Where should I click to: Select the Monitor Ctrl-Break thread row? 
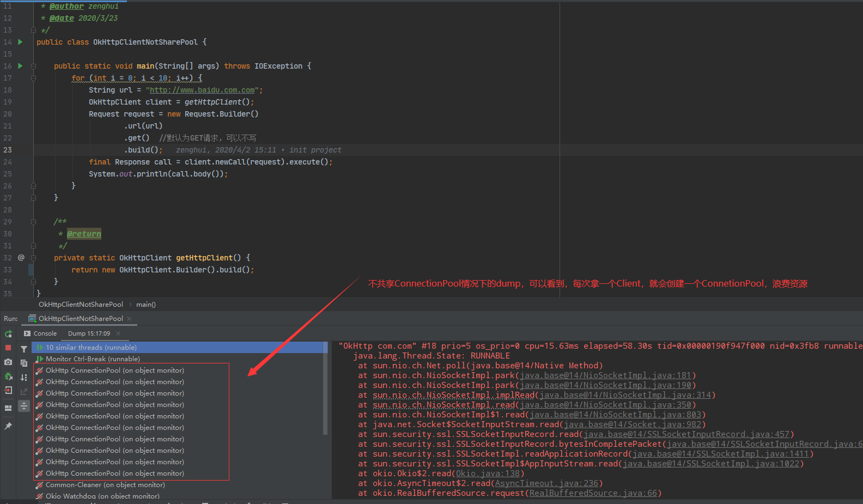coord(178,359)
